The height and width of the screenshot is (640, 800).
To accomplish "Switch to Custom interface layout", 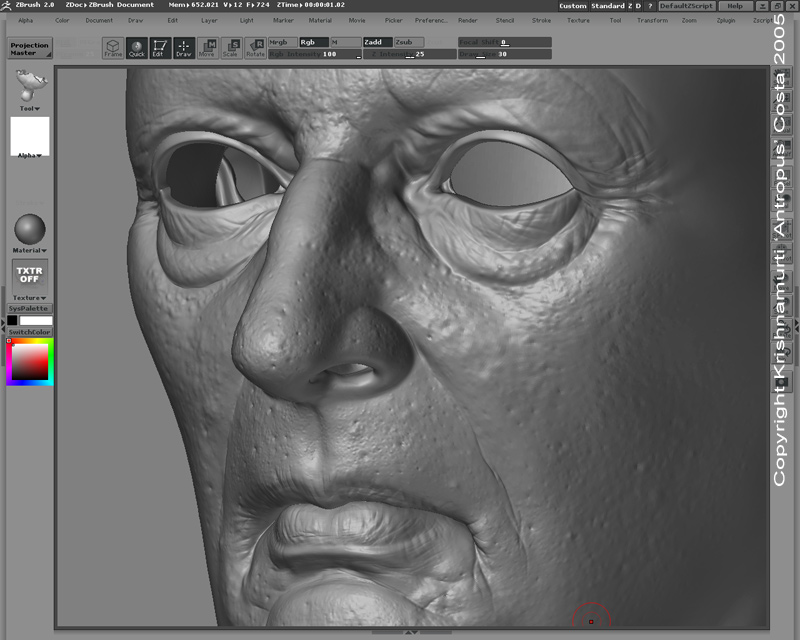I will (x=573, y=6).
